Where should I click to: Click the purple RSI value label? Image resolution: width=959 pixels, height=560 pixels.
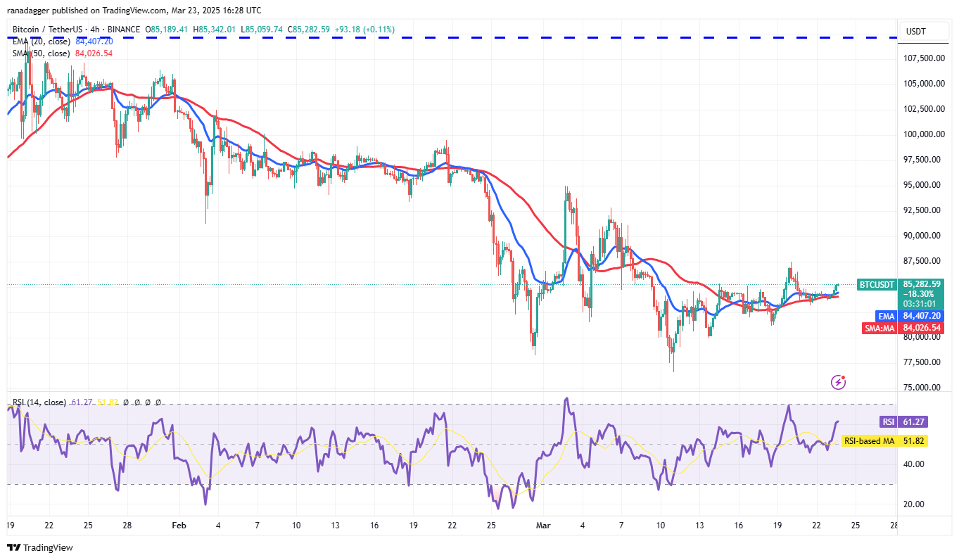pyautogui.click(x=888, y=422)
